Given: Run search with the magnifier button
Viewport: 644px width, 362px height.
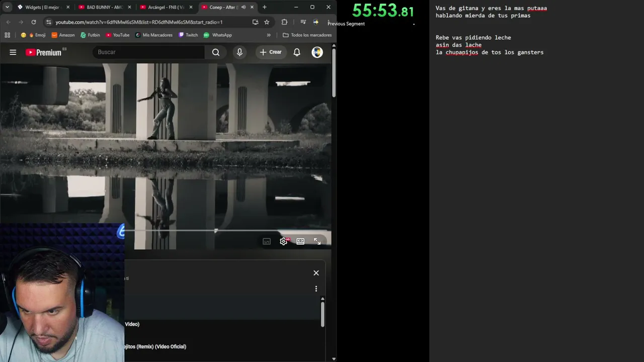Looking at the screenshot, I should [216, 52].
